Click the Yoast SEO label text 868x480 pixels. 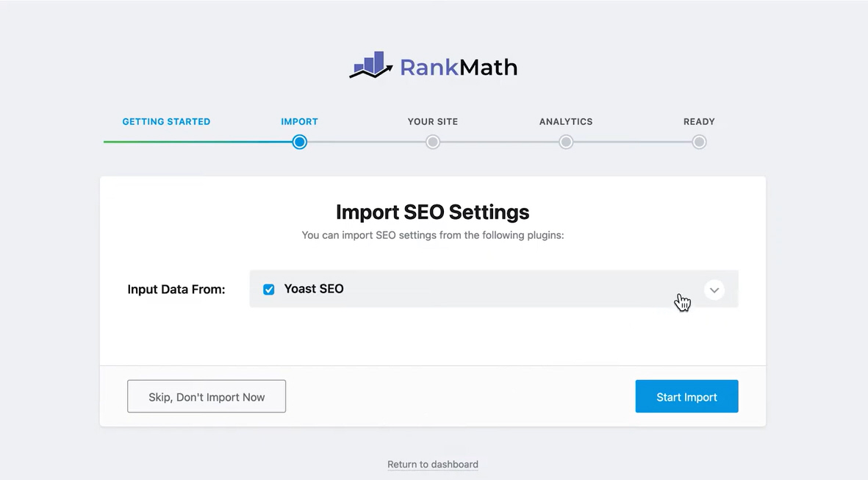pos(314,289)
